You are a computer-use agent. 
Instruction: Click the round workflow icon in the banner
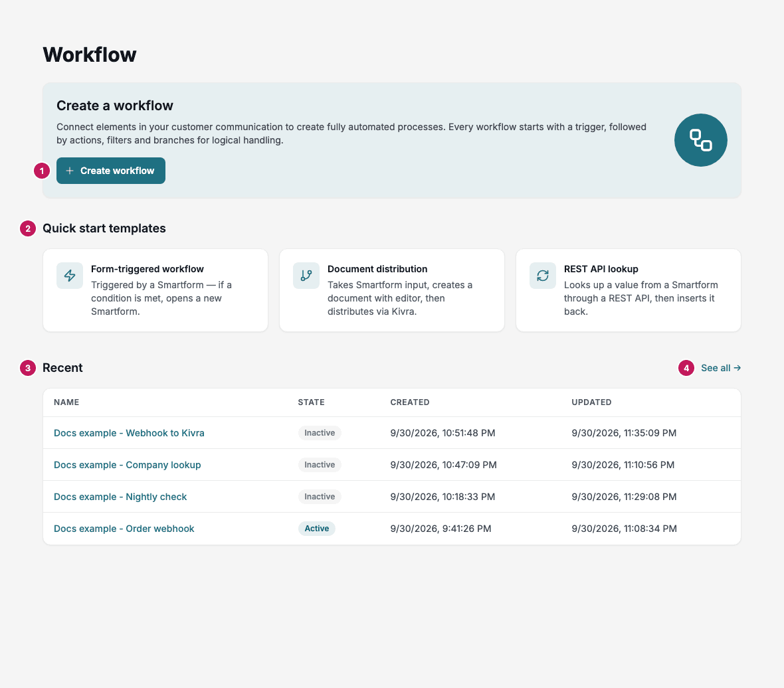click(x=700, y=140)
